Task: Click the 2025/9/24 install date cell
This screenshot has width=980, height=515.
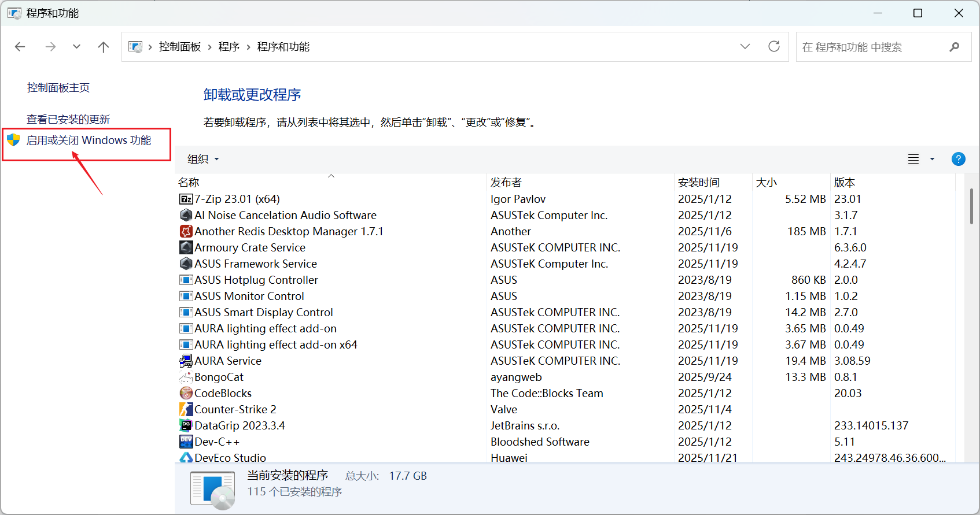Action: [705, 377]
